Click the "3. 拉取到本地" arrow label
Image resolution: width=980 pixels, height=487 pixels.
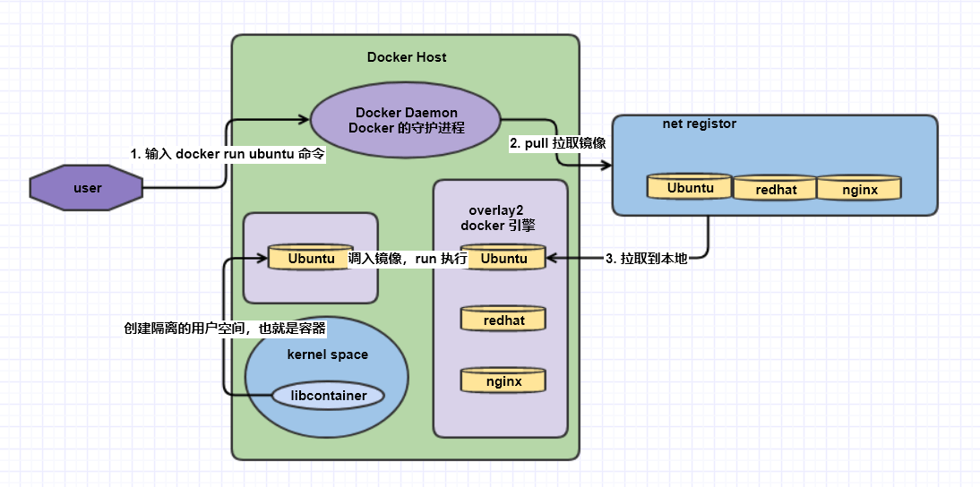click(x=646, y=259)
